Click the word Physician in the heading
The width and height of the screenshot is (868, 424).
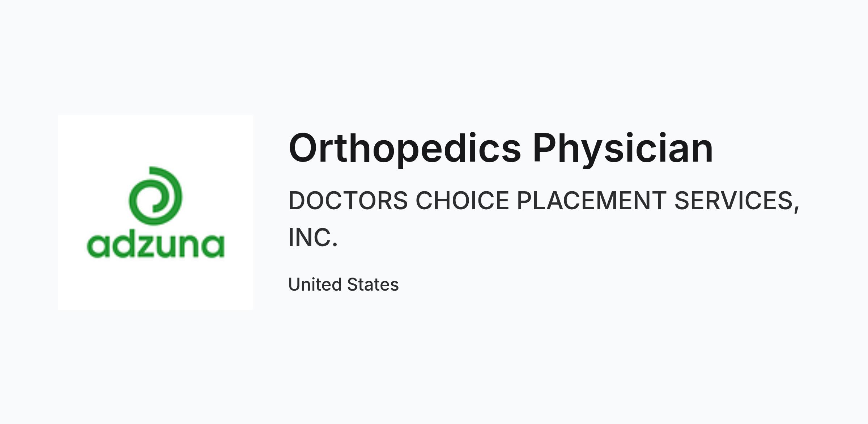pyautogui.click(x=623, y=149)
